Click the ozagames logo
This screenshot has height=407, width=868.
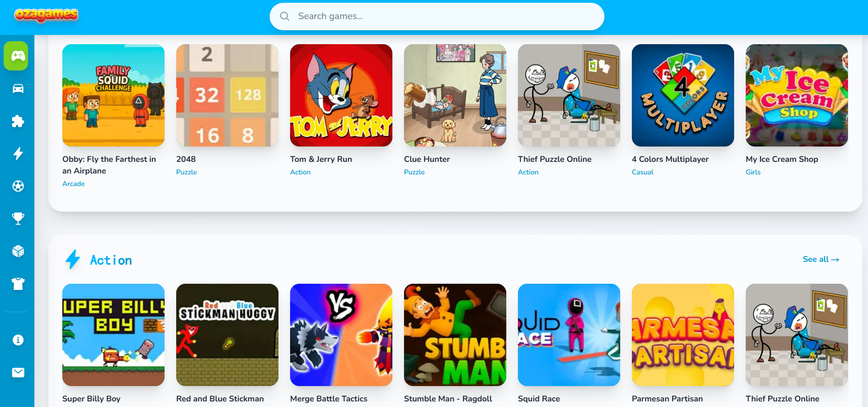pyautogui.click(x=46, y=15)
